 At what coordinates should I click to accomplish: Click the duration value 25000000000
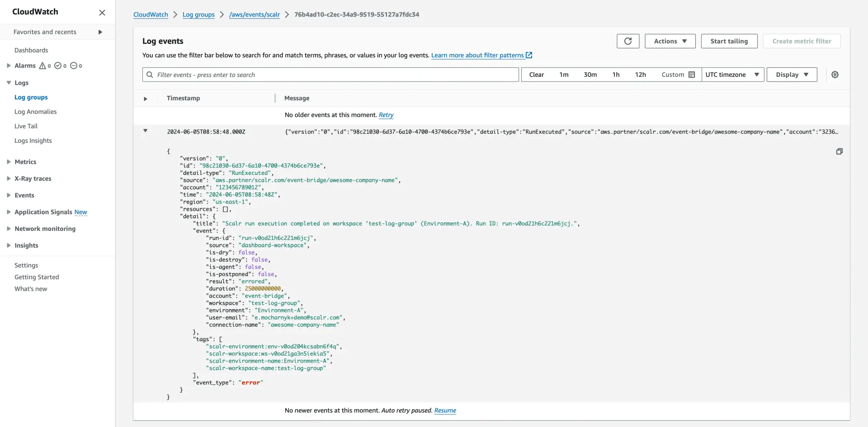point(263,289)
